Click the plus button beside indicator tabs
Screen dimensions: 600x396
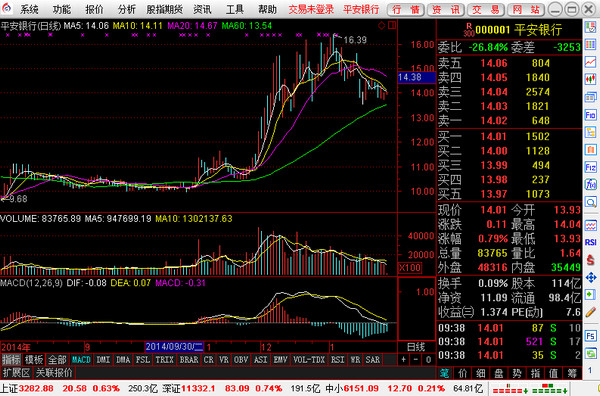pyautogui.click(x=404, y=360)
